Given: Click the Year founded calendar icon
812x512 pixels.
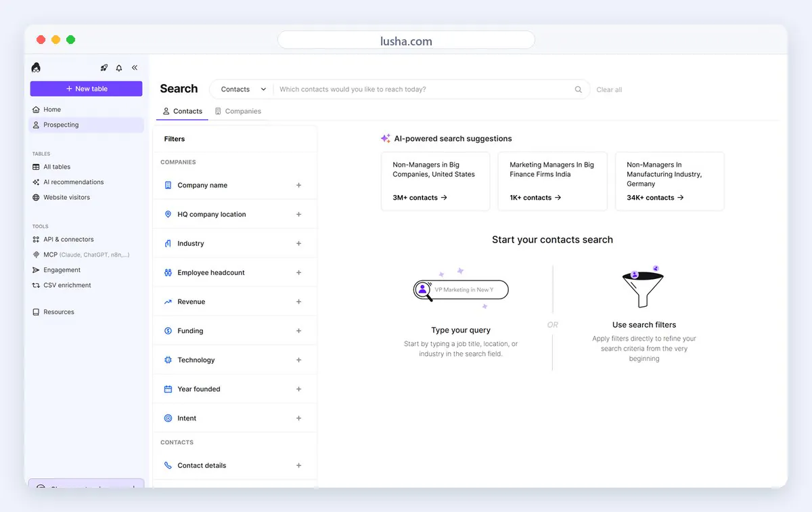Looking at the screenshot, I should click(168, 389).
